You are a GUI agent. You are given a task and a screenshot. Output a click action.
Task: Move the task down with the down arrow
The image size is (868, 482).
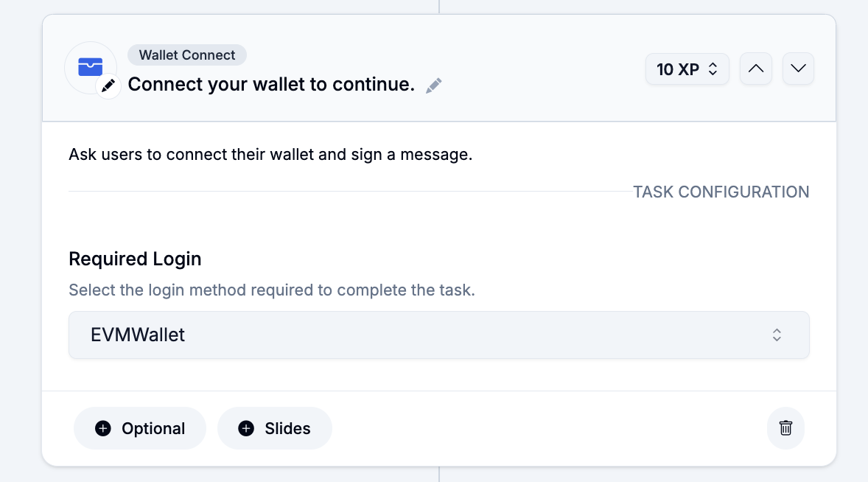pyautogui.click(x=798, y=69)
